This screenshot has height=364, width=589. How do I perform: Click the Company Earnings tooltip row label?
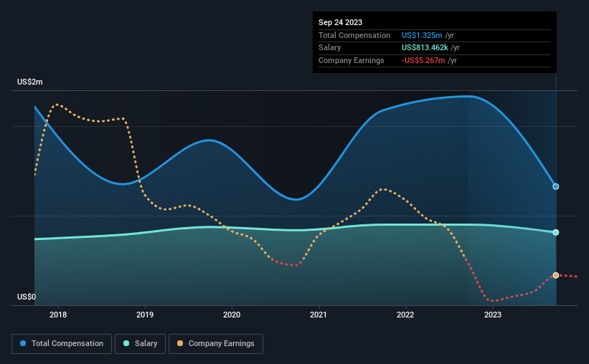352,60
